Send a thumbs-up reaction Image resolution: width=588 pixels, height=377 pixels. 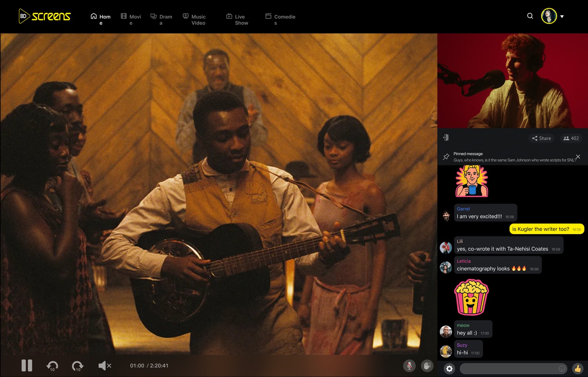tap(577, 368)
